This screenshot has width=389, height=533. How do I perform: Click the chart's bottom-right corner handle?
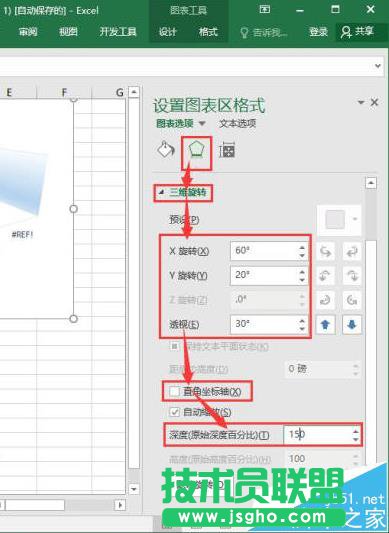tap(73, 319)
